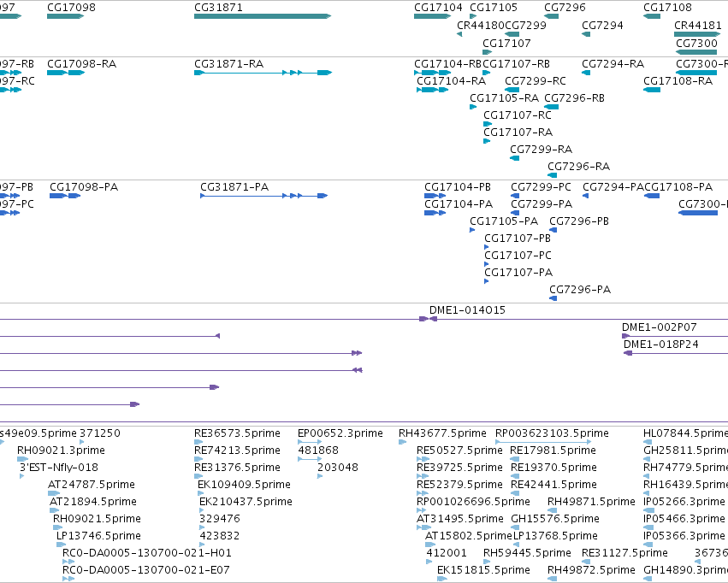Open the DME1-002P07 clone label
Viewport: 728px width, 583px height.
(x=660, y=327)
